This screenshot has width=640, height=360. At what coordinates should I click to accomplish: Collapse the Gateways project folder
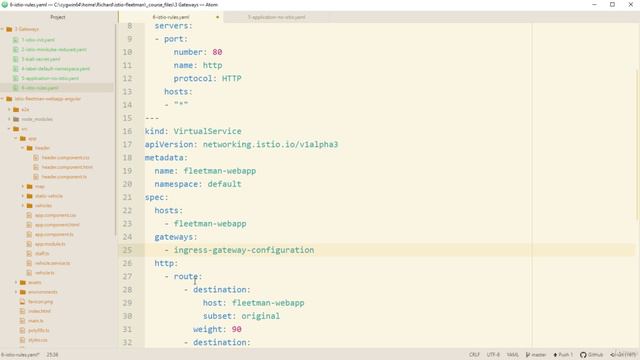(2, 29)
